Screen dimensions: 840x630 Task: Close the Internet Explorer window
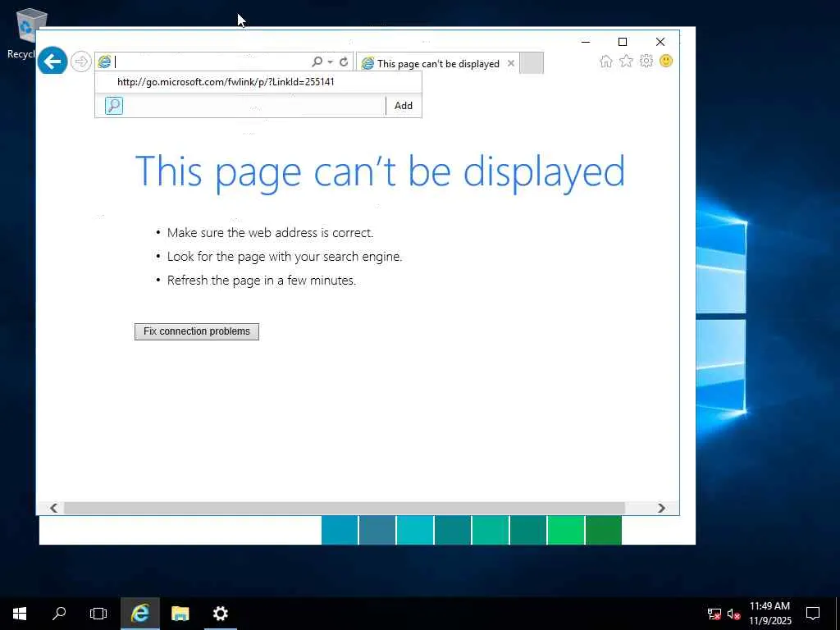[x=660, y=42]
